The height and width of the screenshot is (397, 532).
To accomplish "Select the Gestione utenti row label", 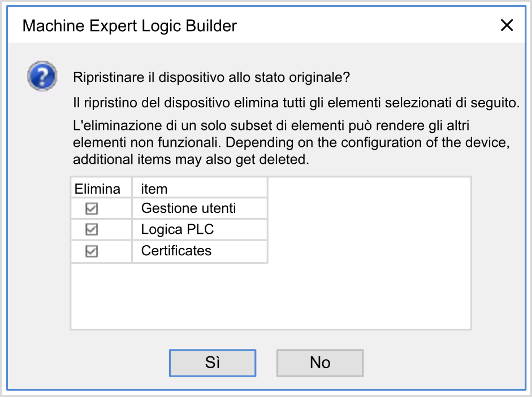I will coord(188,208).
